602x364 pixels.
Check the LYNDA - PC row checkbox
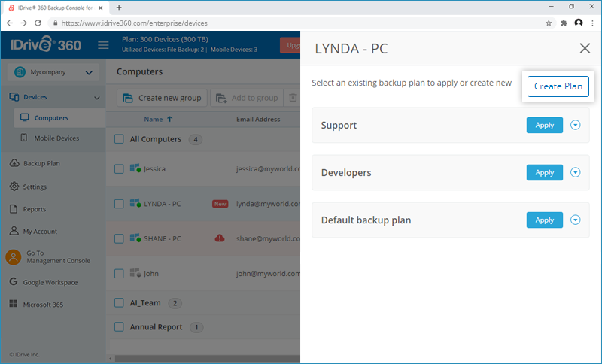click(x=119, y=204)
